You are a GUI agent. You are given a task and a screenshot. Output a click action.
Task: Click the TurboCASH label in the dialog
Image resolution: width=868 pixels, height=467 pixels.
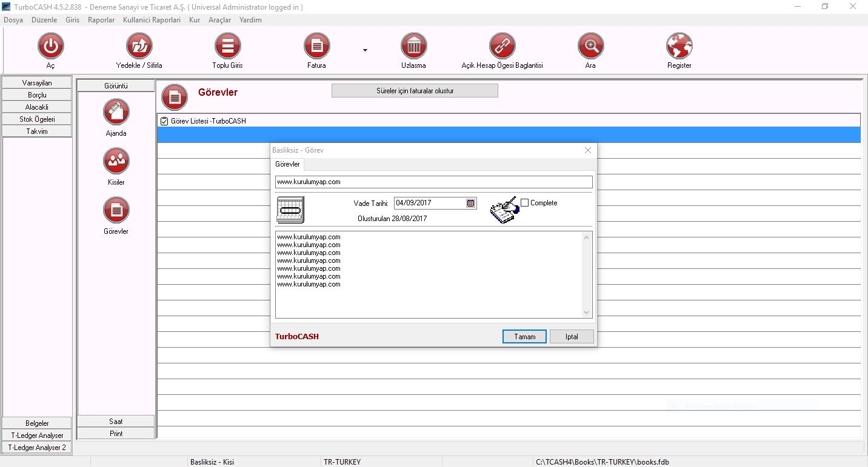[297, 337]
